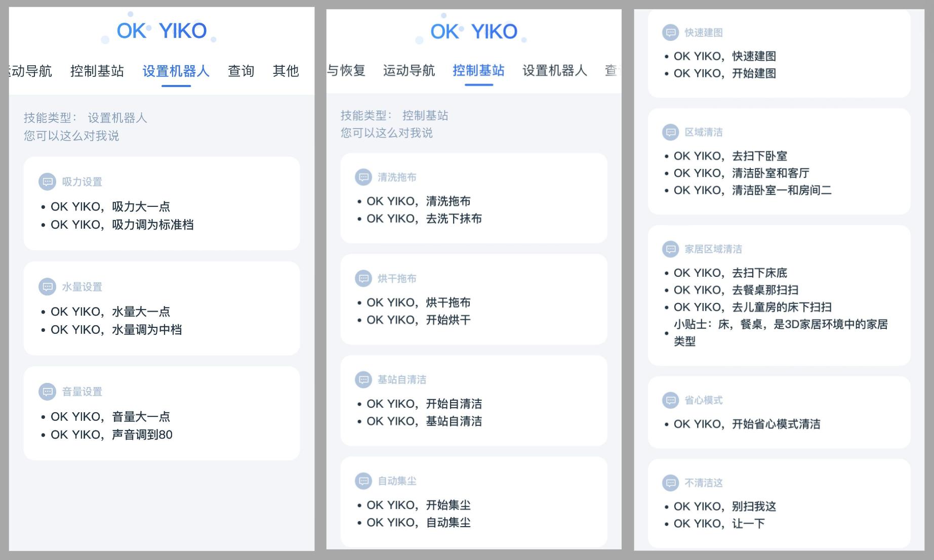This screenshot has height=560, width=934.
Task: Click the chat icon beside 音量设置
Action: tap(48, 392)
